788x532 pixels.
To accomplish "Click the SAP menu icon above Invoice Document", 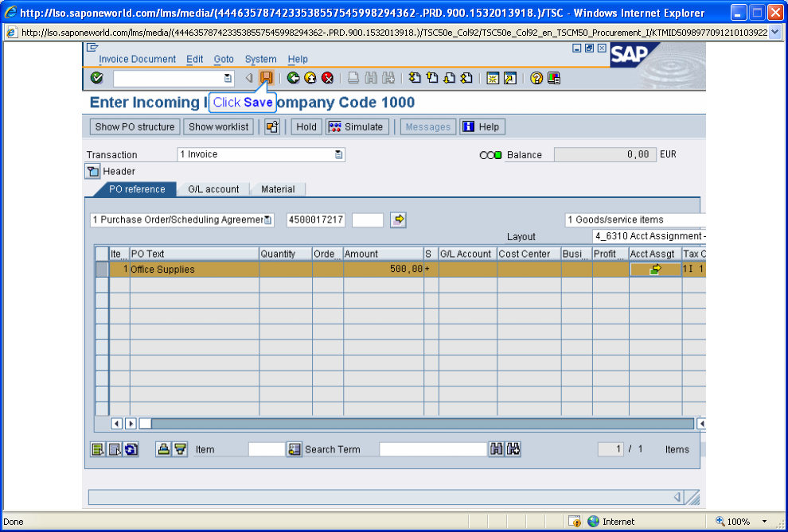I will pyautogui.click(x=92, y=48).
